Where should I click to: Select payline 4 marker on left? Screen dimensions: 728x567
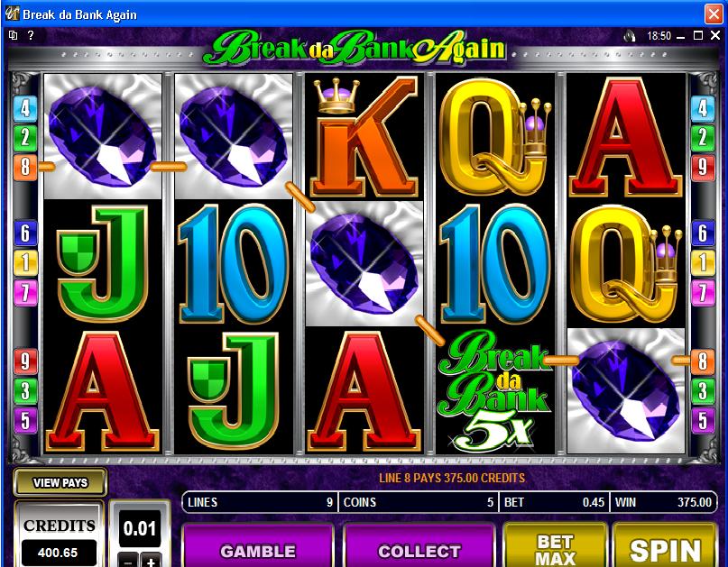click(25, 108)
